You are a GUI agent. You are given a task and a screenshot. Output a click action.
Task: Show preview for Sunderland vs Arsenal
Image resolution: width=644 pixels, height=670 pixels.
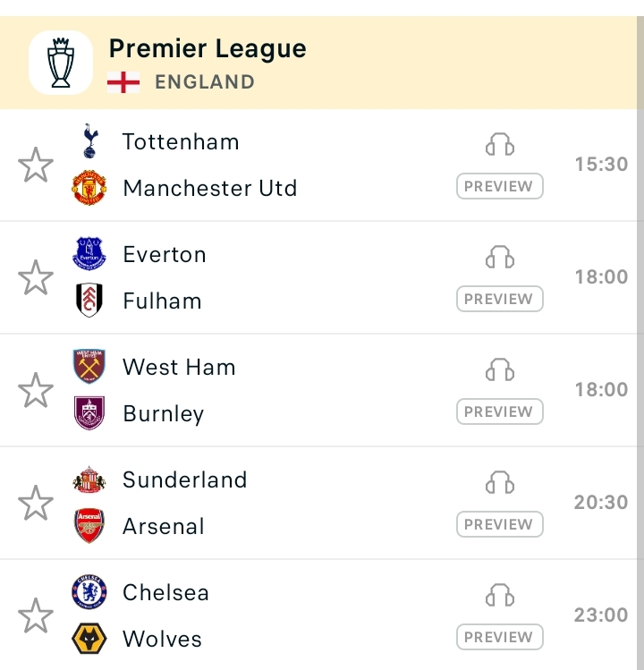click(499, 525)
